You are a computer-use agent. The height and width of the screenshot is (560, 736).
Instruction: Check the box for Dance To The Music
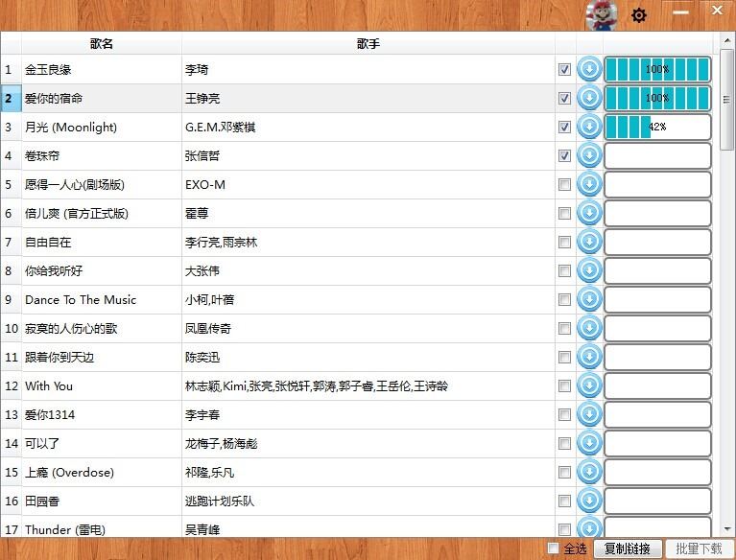564,300
